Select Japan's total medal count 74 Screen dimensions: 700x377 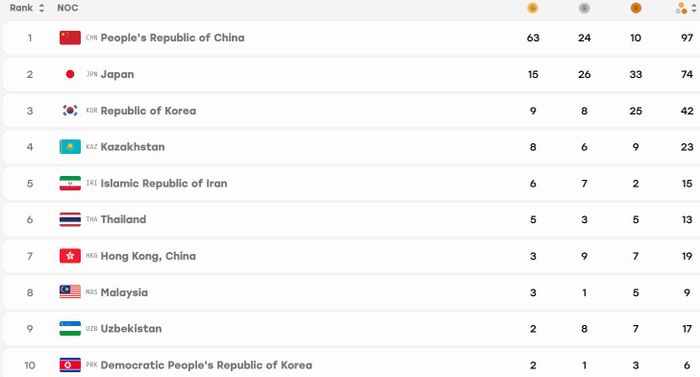pyautogui.click(x=687, y=74)
